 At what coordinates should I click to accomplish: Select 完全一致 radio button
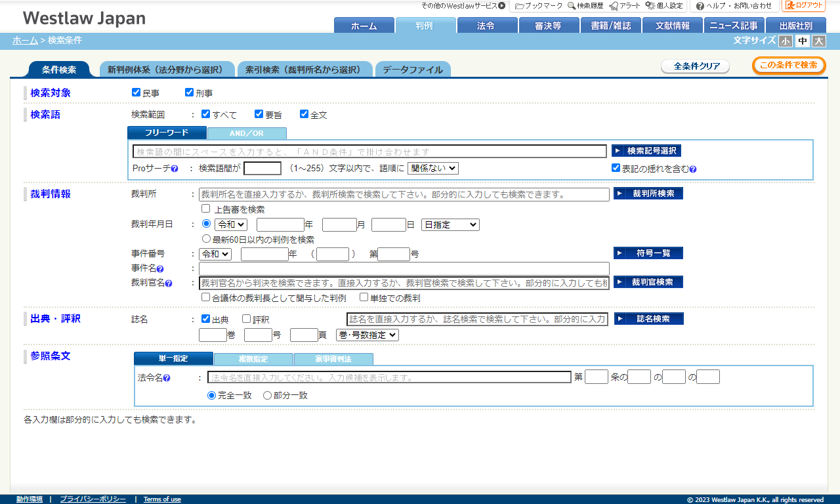(211, 395)
